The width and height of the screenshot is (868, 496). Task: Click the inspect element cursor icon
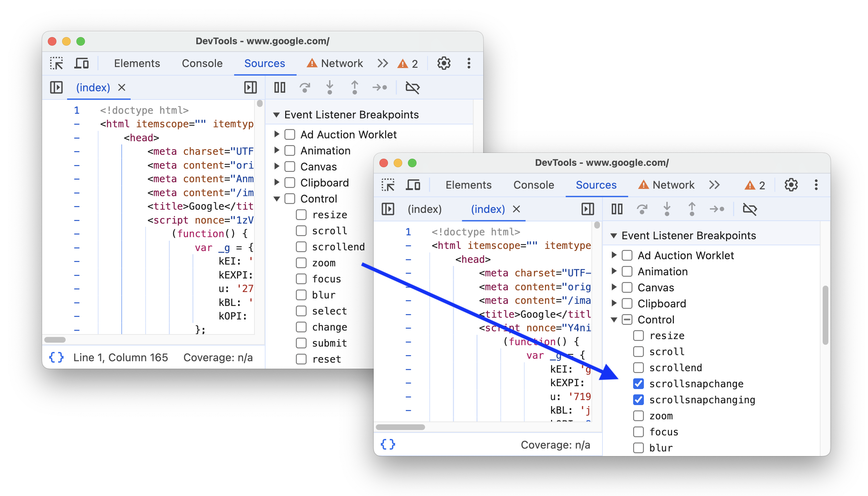click(x=58, y=64)
